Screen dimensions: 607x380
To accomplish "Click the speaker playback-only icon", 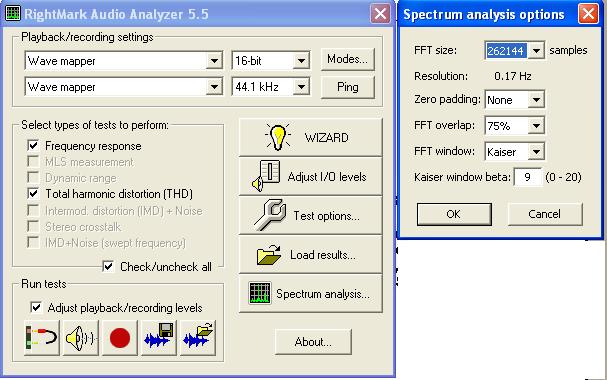I will pos(81,337).
